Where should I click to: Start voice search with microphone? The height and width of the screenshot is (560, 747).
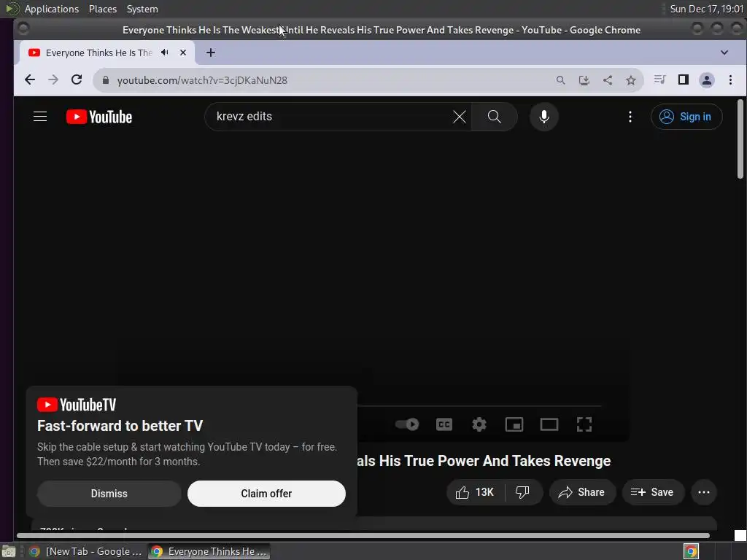point(543,117)
